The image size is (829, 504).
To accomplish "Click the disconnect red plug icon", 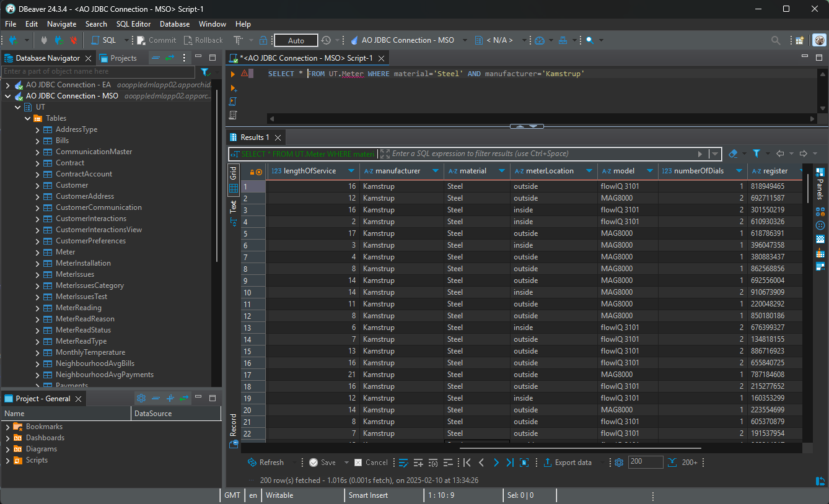I will 74,40.
